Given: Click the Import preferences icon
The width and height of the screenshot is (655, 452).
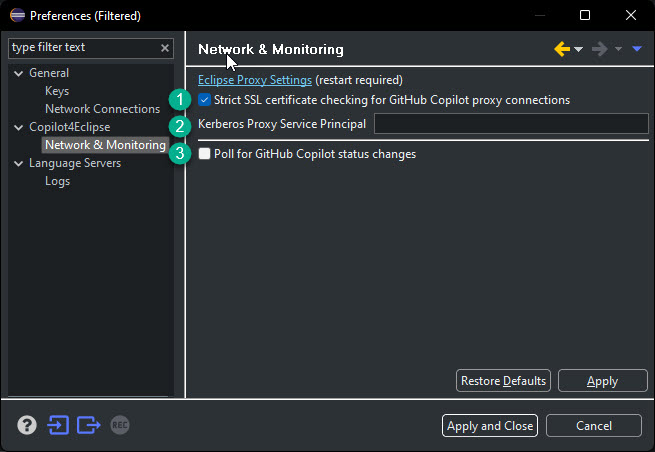Looking at the screenshot, I should point(59,425).
